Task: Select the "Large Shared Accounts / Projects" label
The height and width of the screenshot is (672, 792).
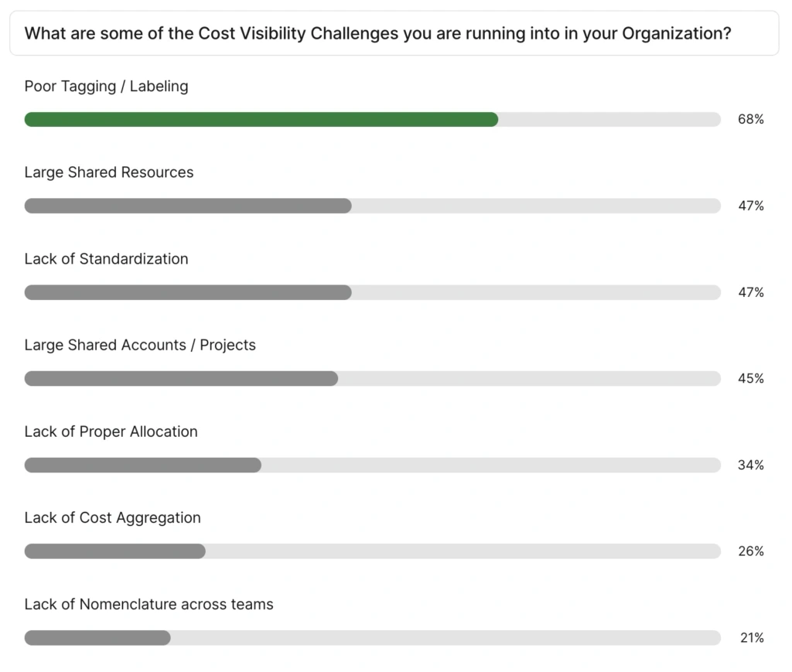Action: [140, 345]
